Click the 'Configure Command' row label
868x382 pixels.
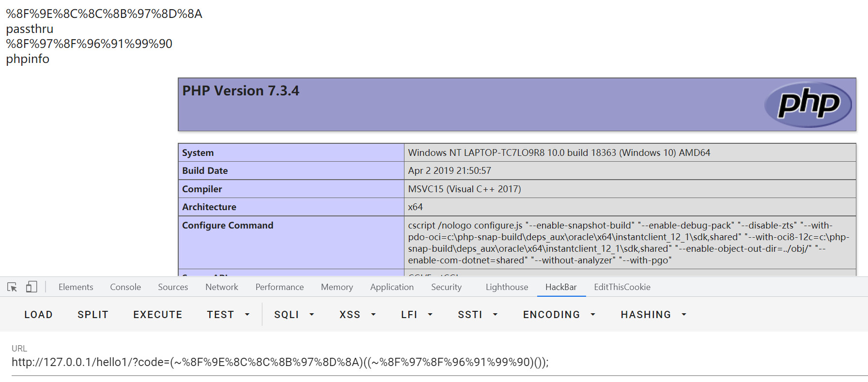coord(228,225)
